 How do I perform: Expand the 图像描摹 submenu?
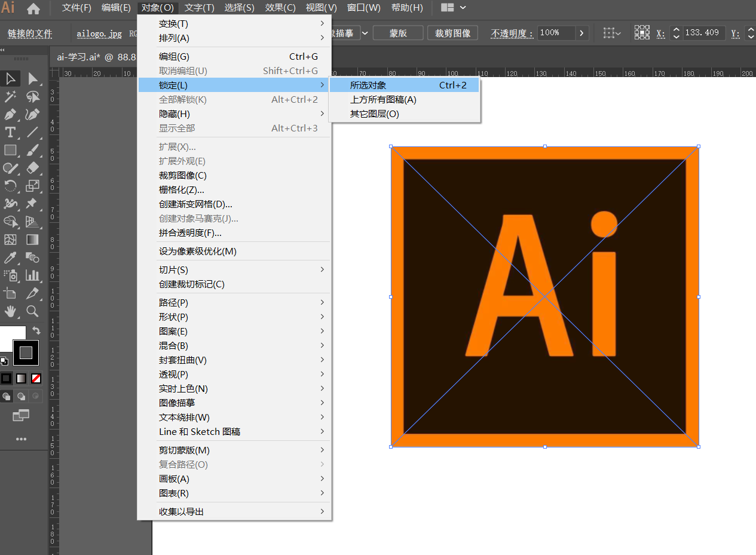click(234, 403)
